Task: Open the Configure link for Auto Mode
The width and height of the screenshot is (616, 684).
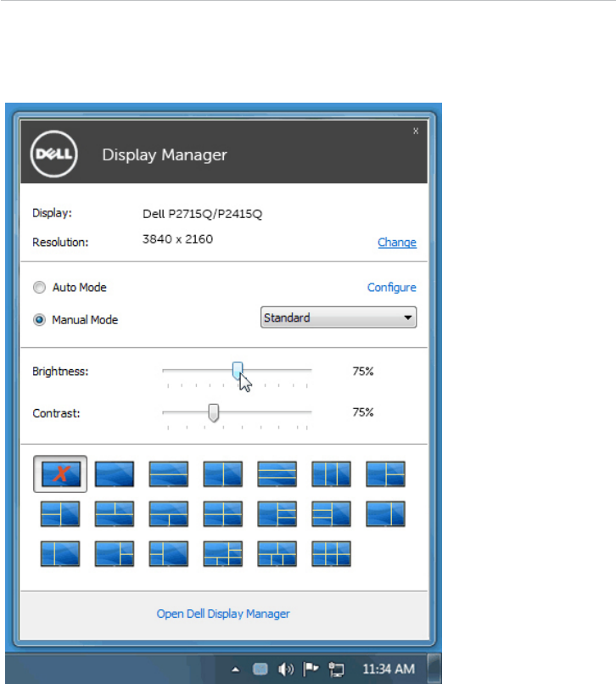Action: coord(392,288)
